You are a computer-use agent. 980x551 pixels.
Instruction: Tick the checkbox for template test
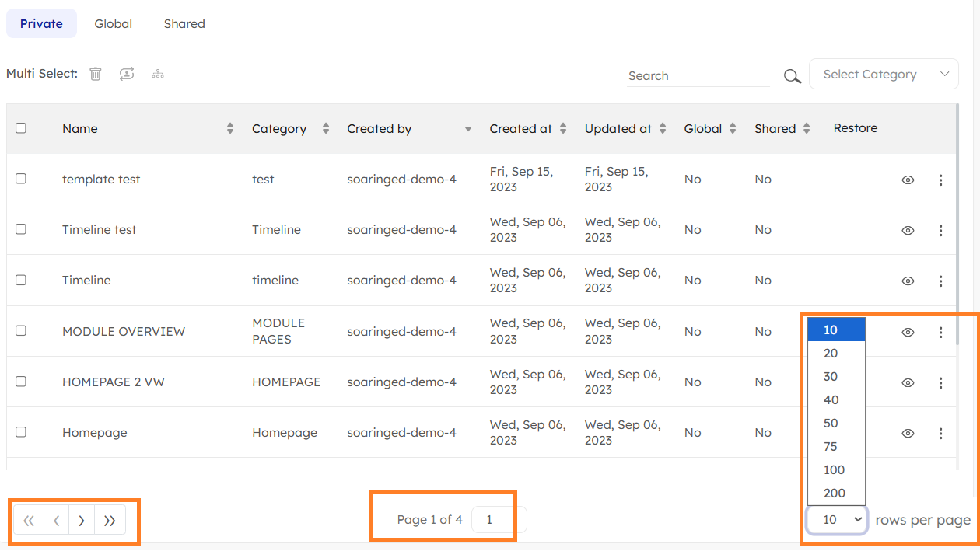point(21,179)
